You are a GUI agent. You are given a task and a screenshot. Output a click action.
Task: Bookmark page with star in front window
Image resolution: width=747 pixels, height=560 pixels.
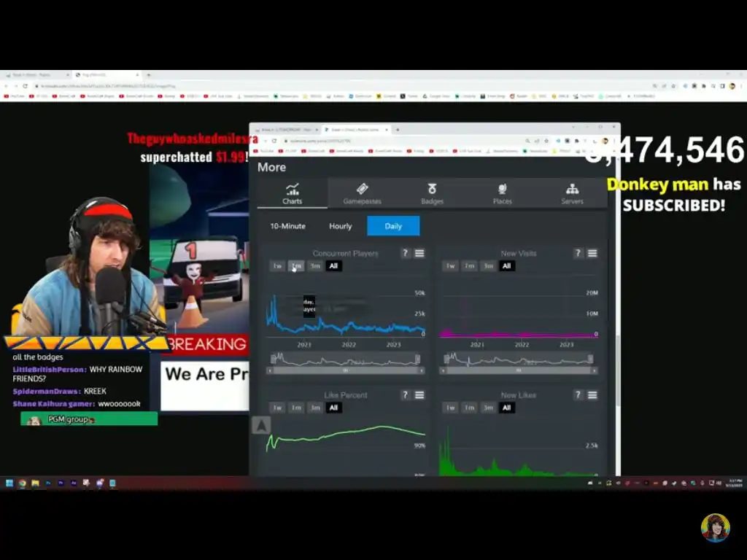pos(546,141)
